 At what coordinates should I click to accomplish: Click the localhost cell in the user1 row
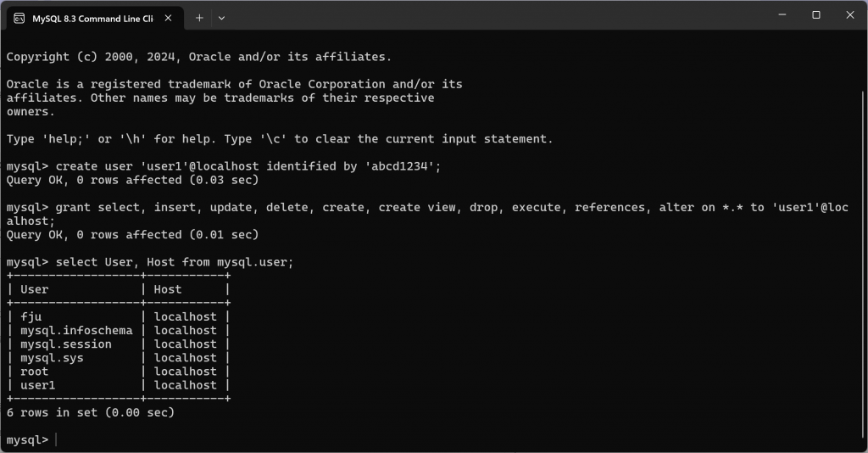point(186,385)
